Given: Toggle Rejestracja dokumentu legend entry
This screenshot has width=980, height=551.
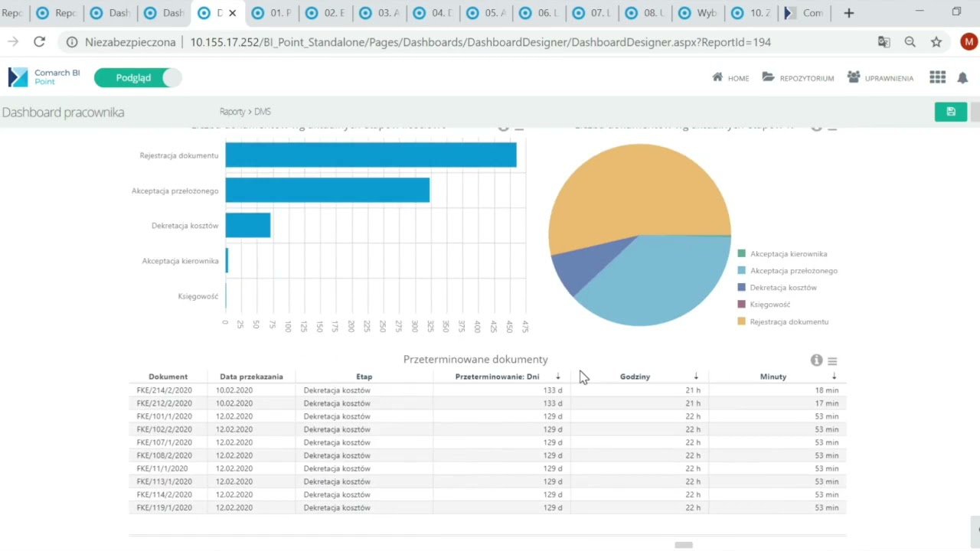Looking at the screenshot, I should point(783,321).
